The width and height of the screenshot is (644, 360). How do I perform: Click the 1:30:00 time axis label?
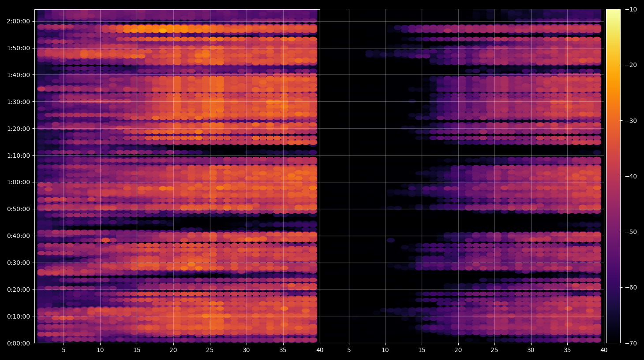(x=18, y=102)
